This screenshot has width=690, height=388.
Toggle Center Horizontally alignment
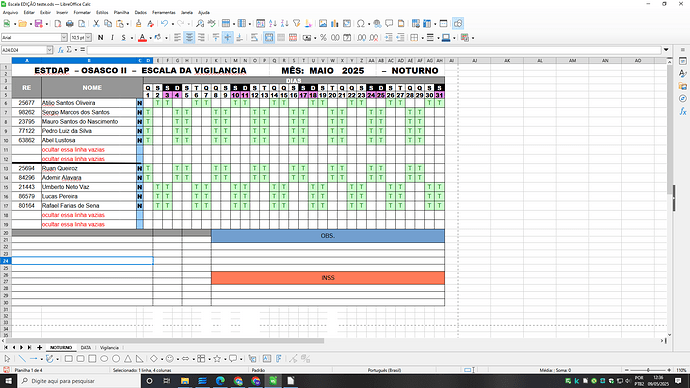pos(189,38)
